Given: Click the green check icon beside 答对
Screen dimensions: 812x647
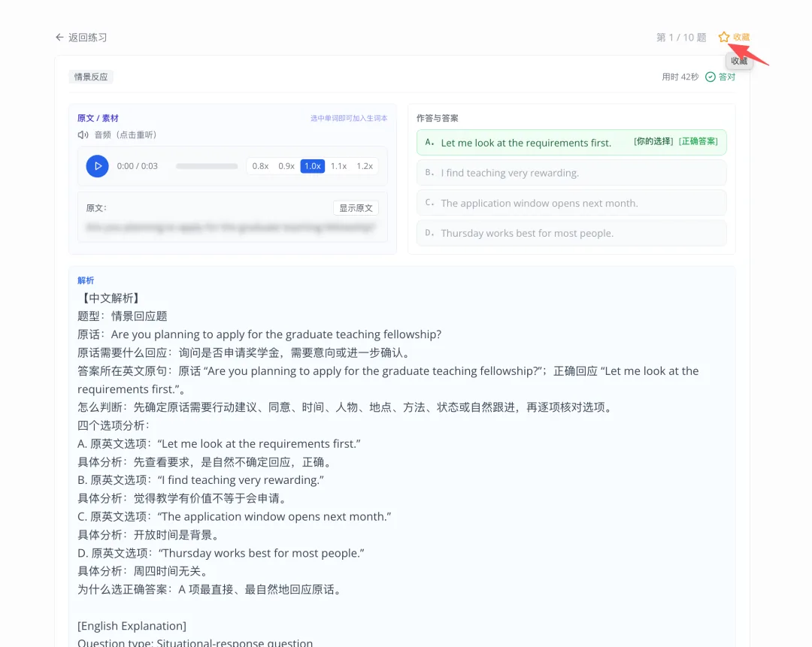Looking at the screenshot, I should click(710, 77).
